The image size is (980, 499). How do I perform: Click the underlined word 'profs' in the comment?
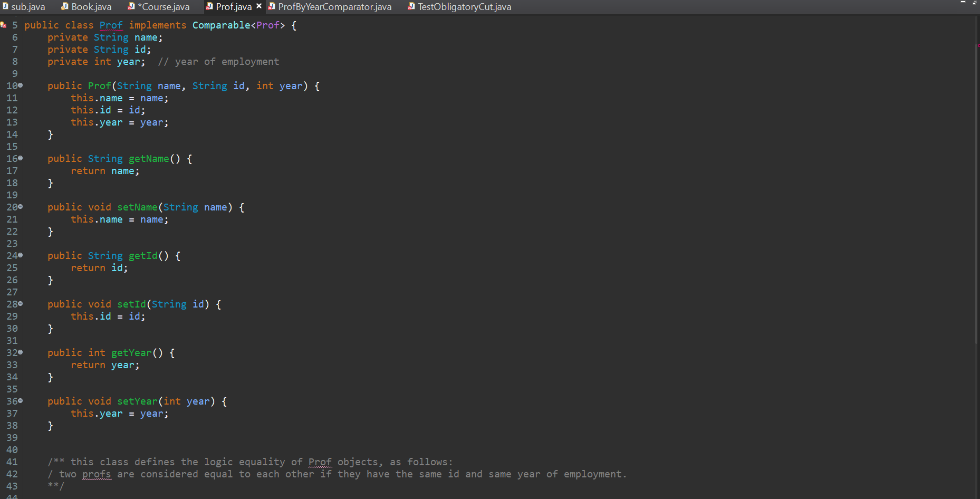pyautogui.click(x=97, y=474)
